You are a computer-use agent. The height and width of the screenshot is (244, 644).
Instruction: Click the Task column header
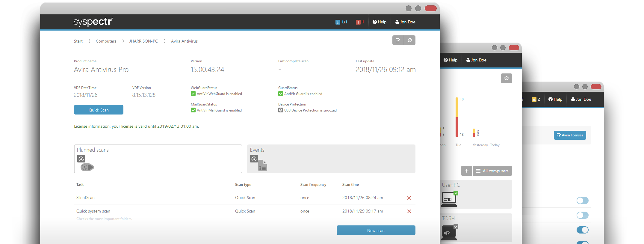pyautogui.click(x=80, y=185)
